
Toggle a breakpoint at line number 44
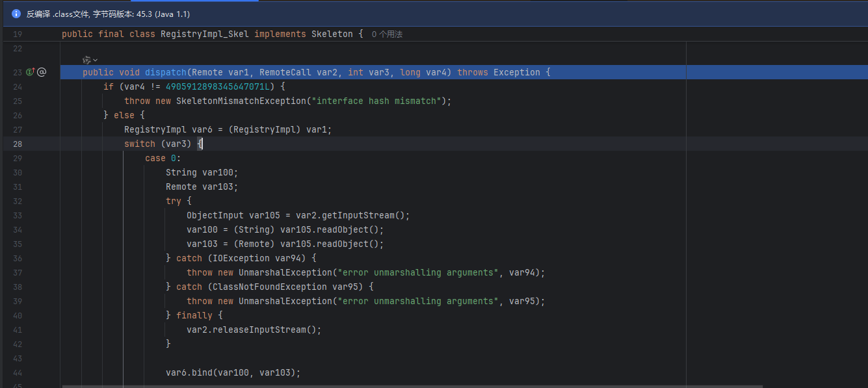click(x=17, y=372)
